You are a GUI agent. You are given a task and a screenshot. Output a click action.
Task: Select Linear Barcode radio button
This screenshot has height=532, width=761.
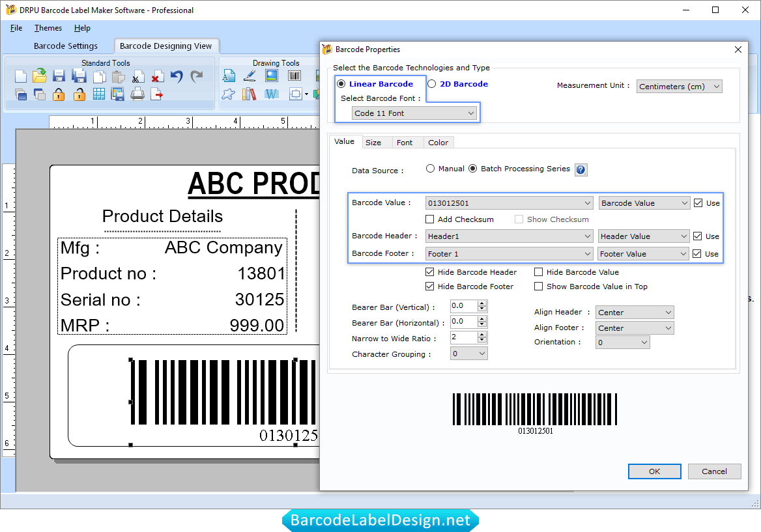click(341, 84)
